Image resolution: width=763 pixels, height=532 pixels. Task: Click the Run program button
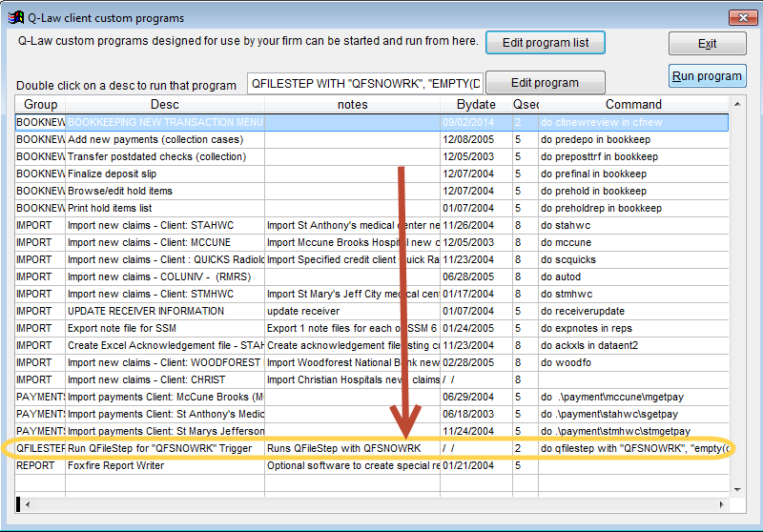click(707, 76)
